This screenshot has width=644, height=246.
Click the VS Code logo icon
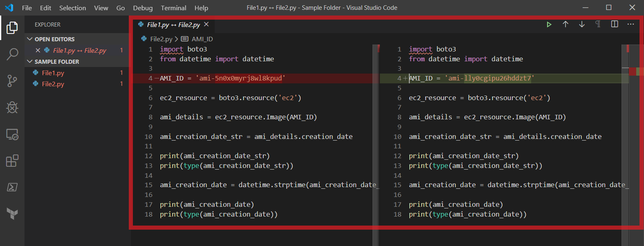9,8
